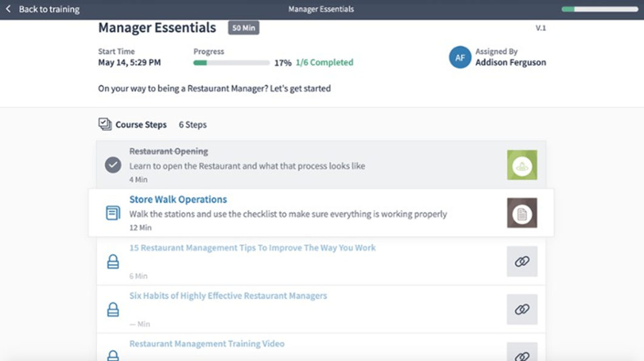
Task: Select Six Habits of Highly Effective Restaurant Managers
Action: click(228, 296)
